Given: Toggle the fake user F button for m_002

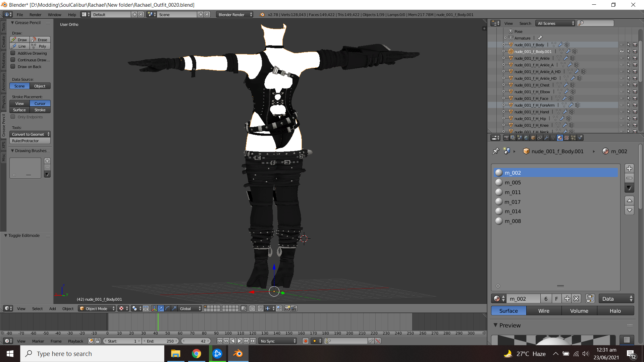Looking at the screenshot, I should click(556, 299).
